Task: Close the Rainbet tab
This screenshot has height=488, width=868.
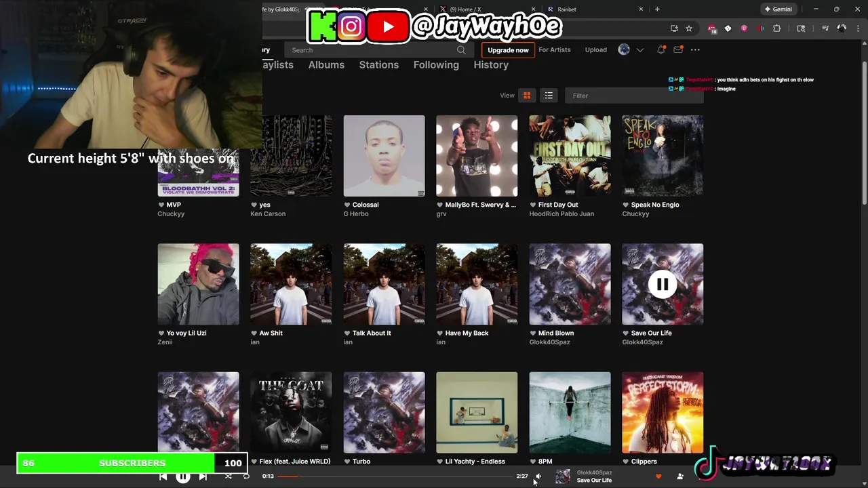Action: [x=641, y=9]
